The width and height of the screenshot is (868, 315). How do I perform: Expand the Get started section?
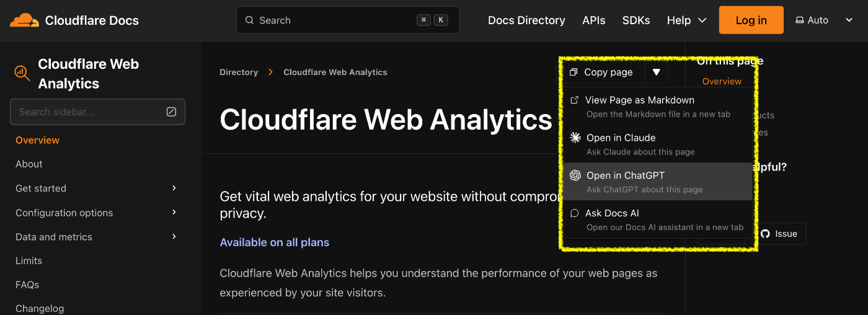coord(174,188)
